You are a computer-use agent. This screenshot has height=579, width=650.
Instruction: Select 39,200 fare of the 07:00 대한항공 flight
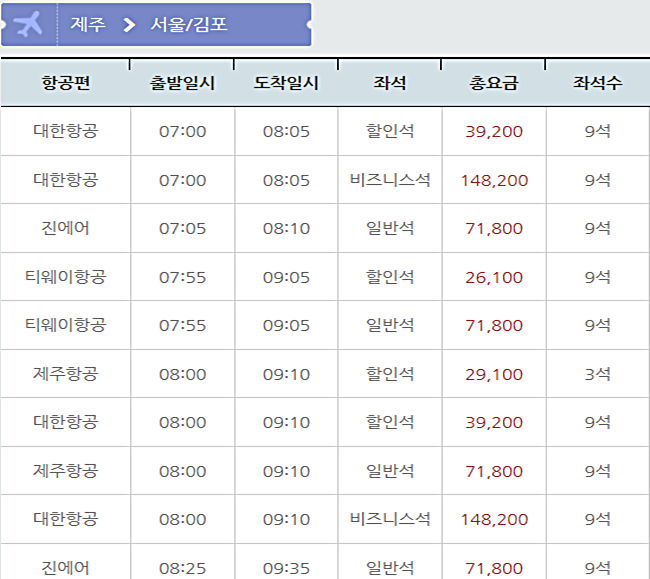[494, 131]
